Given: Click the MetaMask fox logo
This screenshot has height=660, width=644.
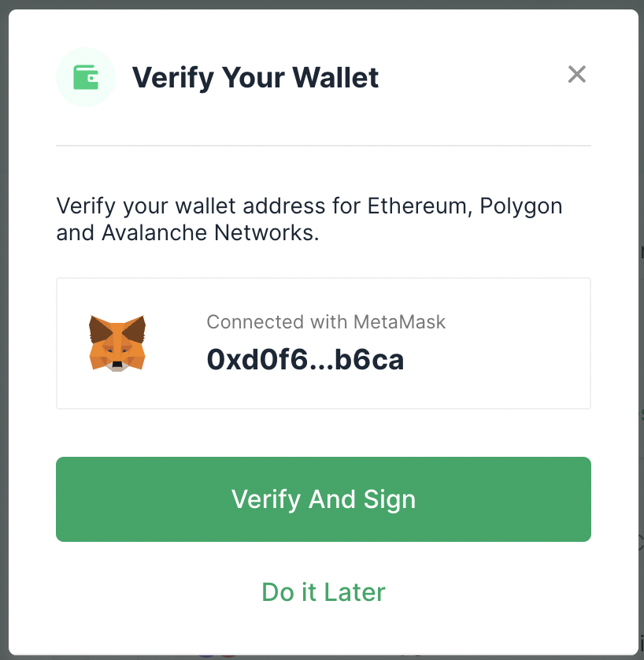Looking at the screenshot, I should coord(117,343).
